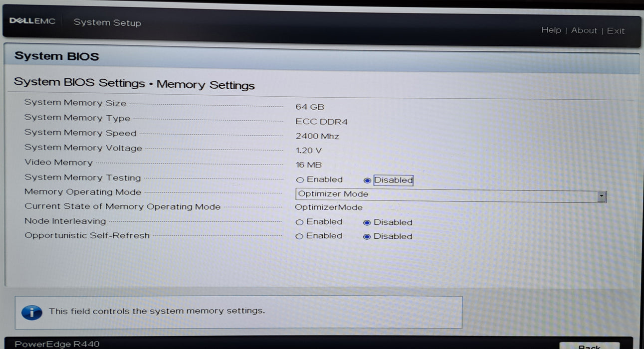Screen dimensions: 644x349
Task: Open the Help link
Action: tap(551, 30)
